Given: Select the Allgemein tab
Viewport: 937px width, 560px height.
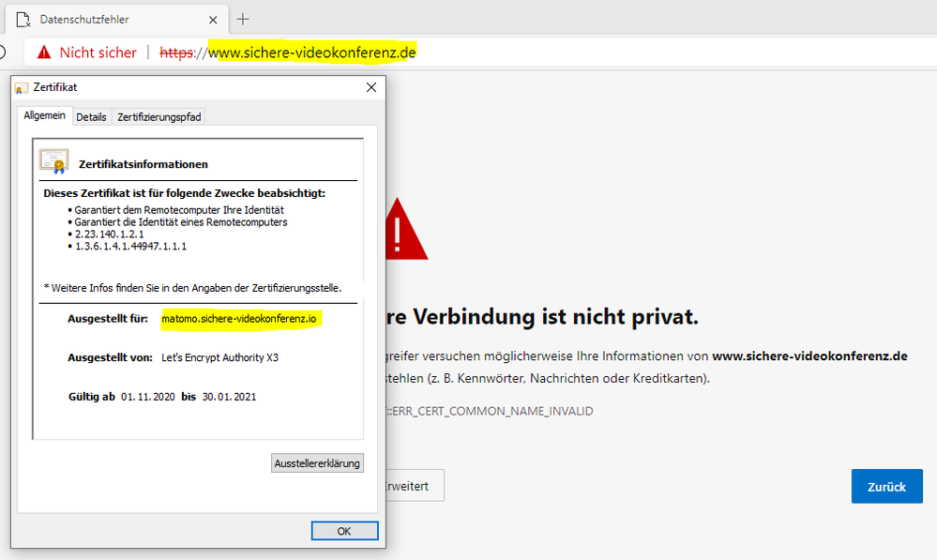Looking at the screenshot, I should click(x=44, y=116).
